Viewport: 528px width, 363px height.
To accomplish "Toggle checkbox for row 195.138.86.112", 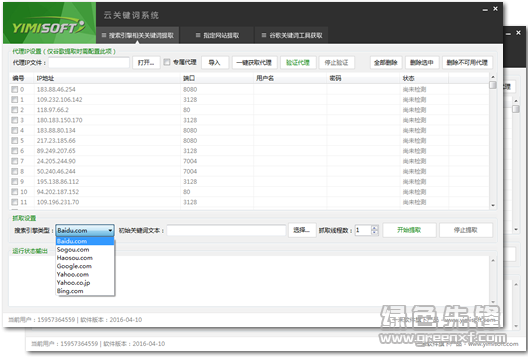I will (14, 182).
